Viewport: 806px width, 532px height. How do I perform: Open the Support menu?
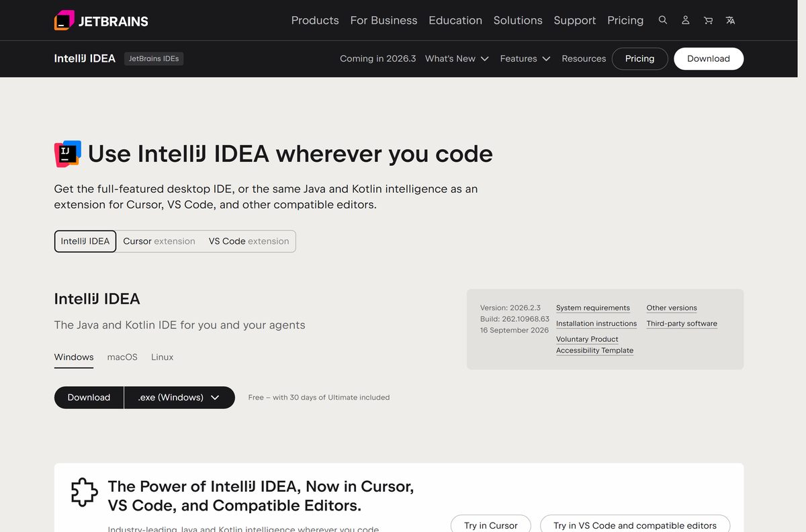(x=575, y=20)
